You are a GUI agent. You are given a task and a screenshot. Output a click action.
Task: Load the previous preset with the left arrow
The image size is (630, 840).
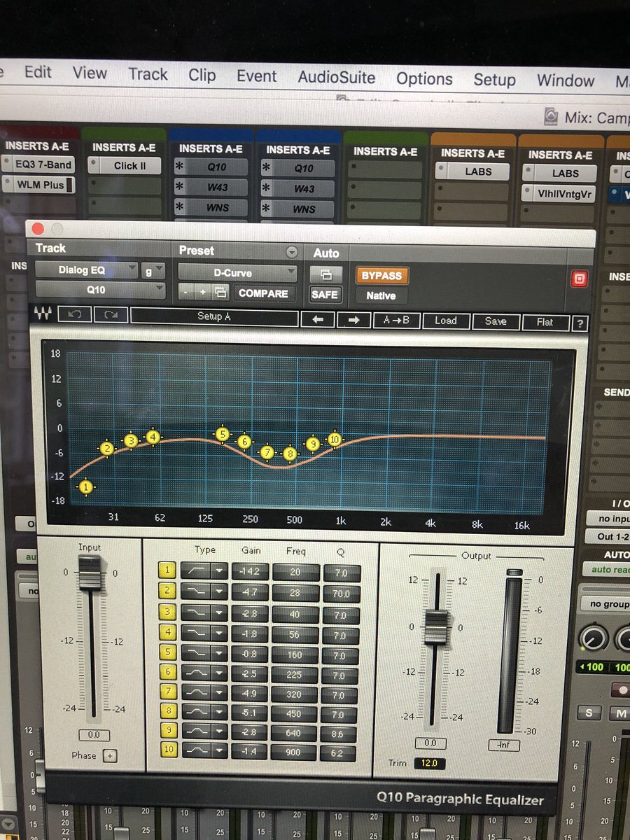[x=317, y=320]
